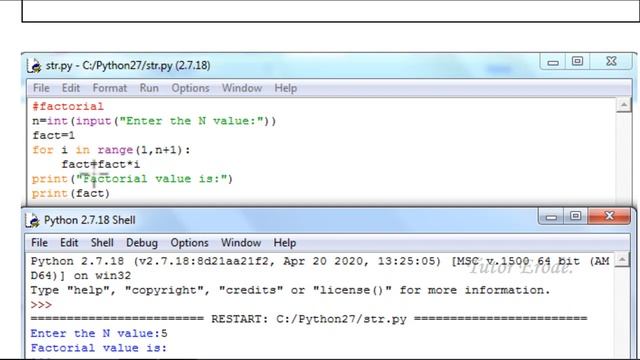Viewport: 640px width, 360px height.
Task: Open Help menu in Python Shell window
Action: [x=284, y=243]
